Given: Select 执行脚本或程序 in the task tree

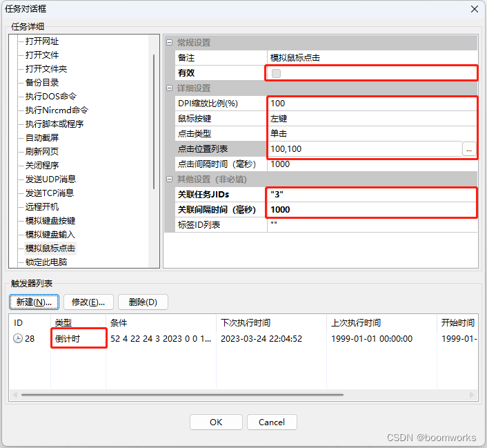Looking at the screenshot, I should tap(54, 124).
